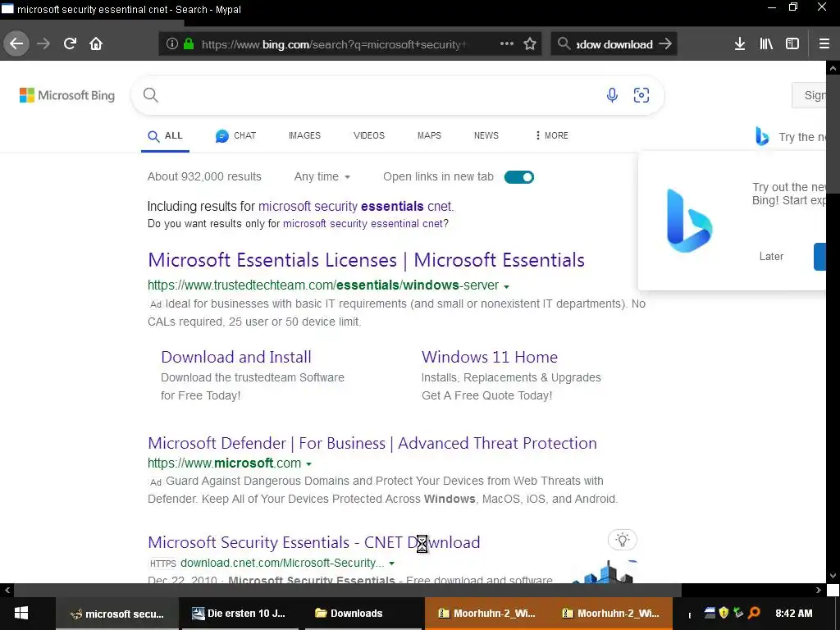Click the lightbulb insights icon near CNET result
Viewport: 840px width, 630px height.
(x=623, y=540)
